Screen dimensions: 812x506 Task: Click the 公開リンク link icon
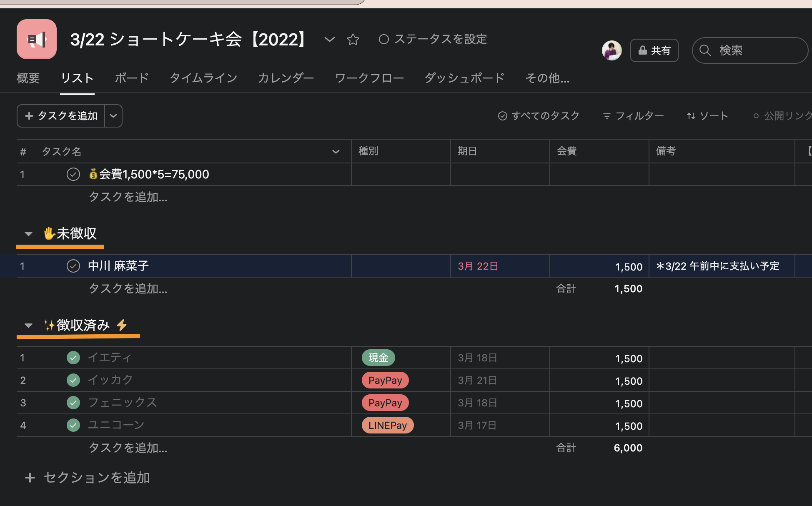pos(756,116)
